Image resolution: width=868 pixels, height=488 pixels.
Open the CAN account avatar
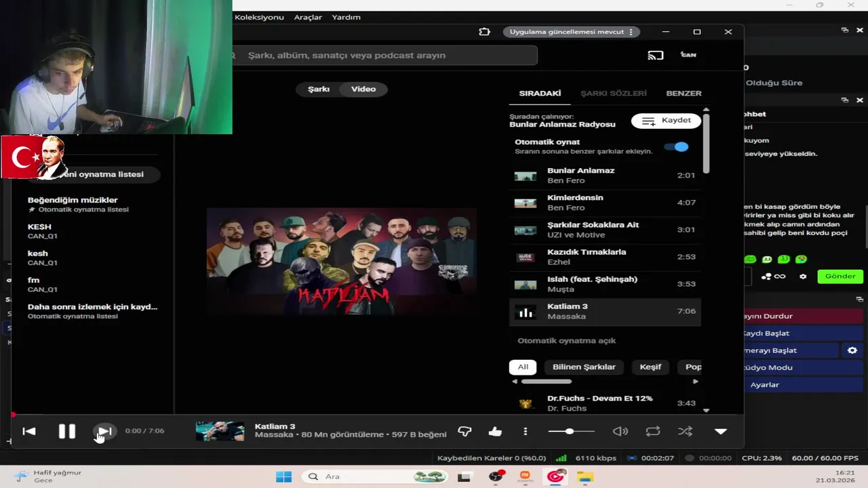688,55
